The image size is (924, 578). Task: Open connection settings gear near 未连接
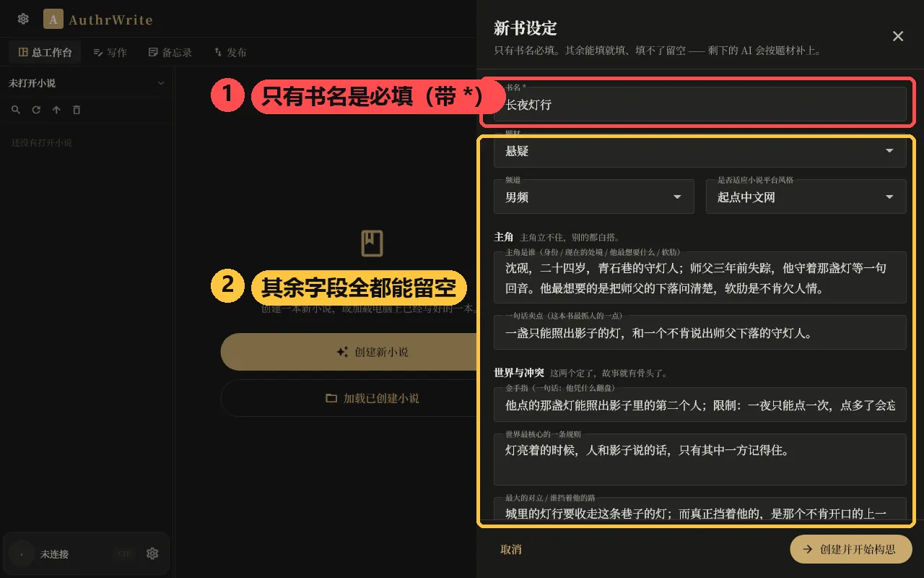click(152, 553)
